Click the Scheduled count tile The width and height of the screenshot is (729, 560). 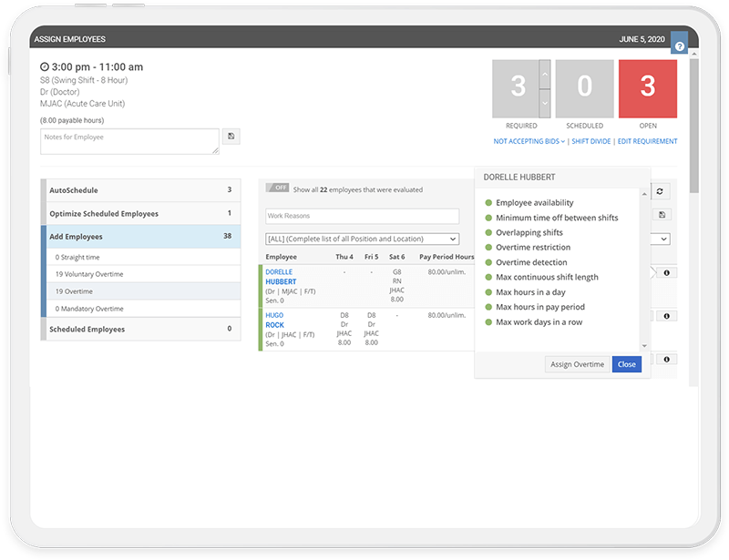[x=584, y=88]
